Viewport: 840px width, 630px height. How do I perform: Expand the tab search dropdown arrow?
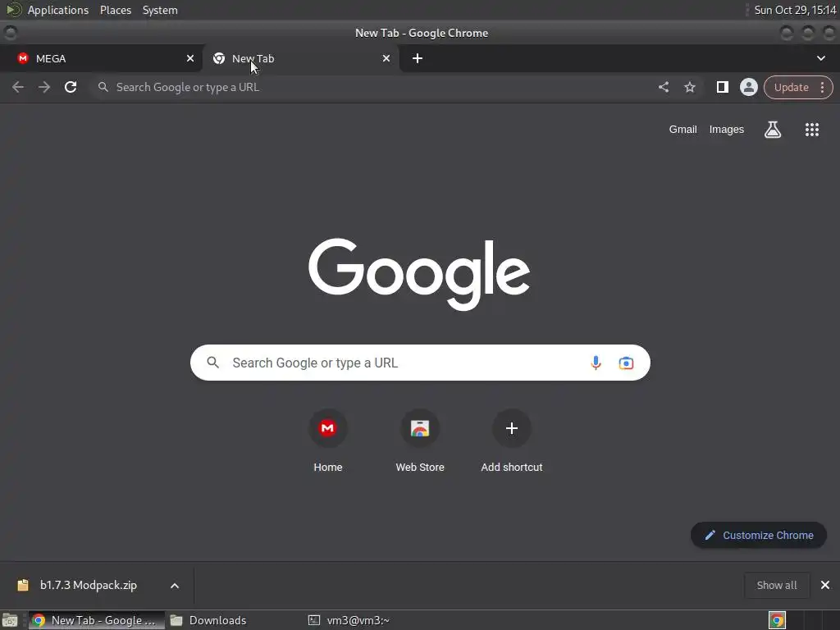tap(820, 58)
